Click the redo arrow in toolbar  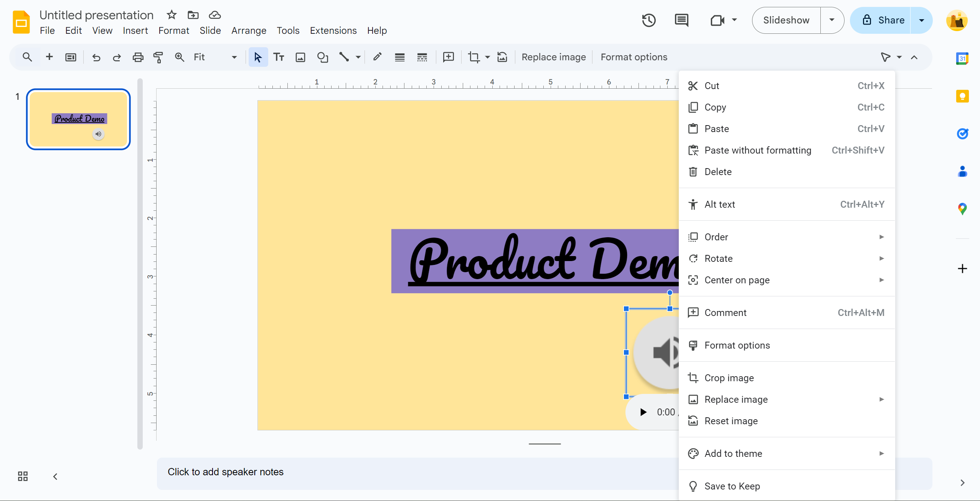[x=117, y=57]
